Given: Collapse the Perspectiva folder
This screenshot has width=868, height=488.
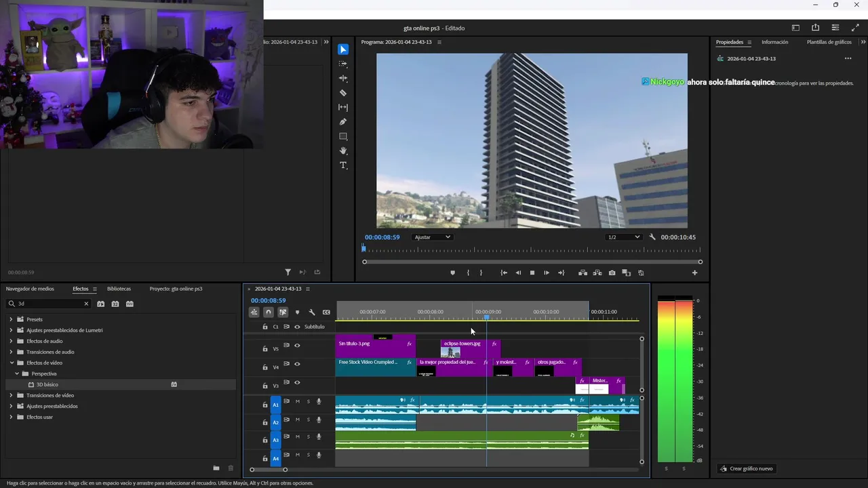Looking at the screenshot, I should 16,373.
